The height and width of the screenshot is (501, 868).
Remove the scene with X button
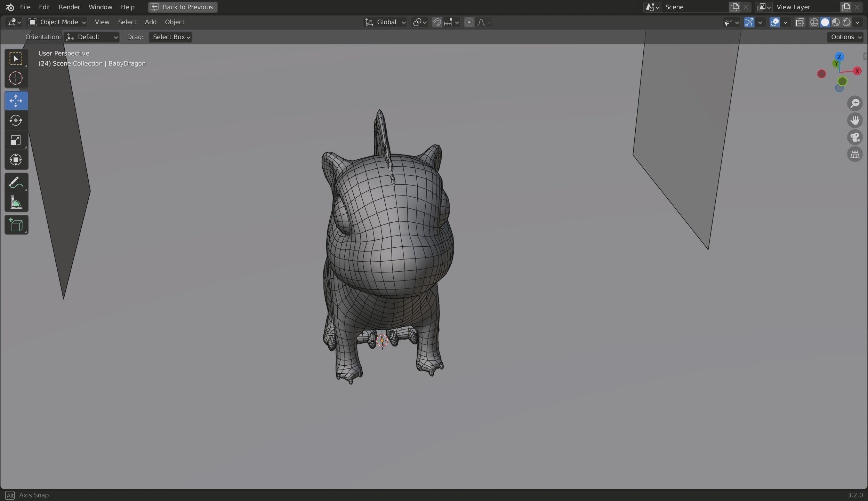[x=746, y=7]
